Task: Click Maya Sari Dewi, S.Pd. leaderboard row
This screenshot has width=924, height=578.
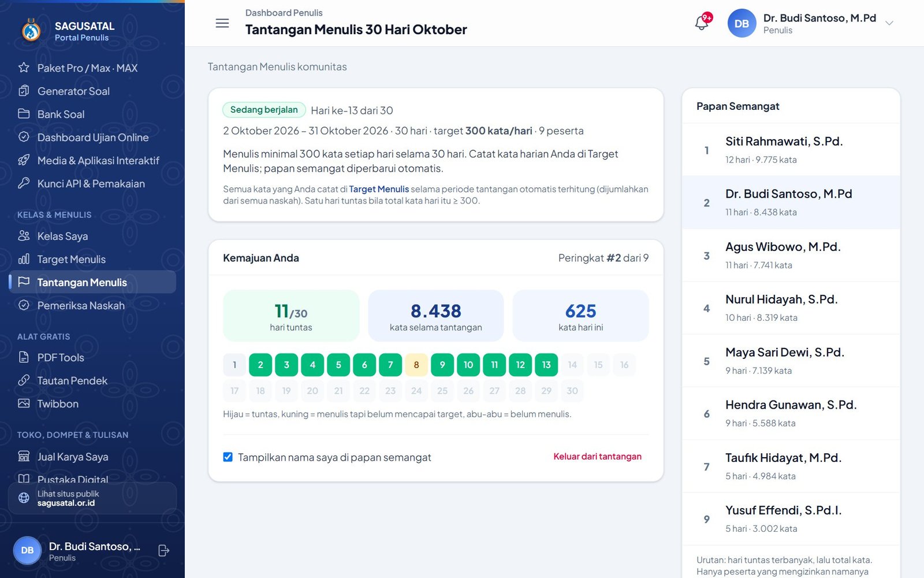Action: coord(791,361)
